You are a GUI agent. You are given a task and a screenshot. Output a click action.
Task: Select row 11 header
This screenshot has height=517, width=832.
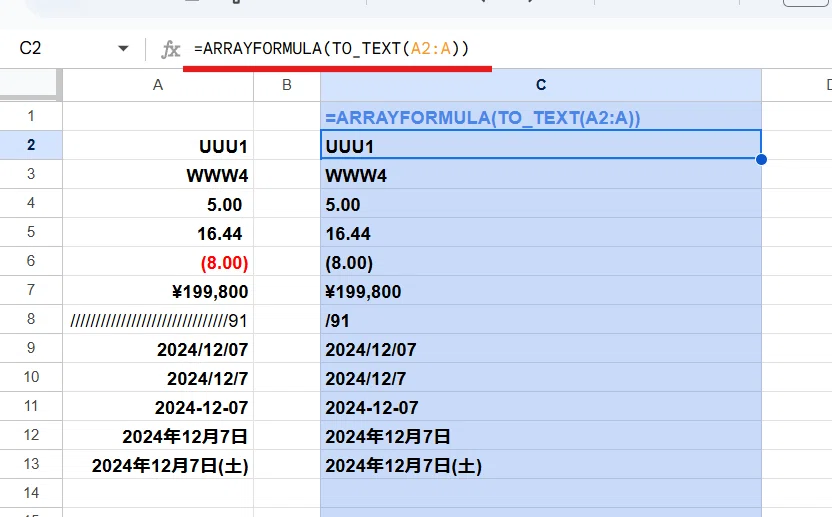point(31,406)
